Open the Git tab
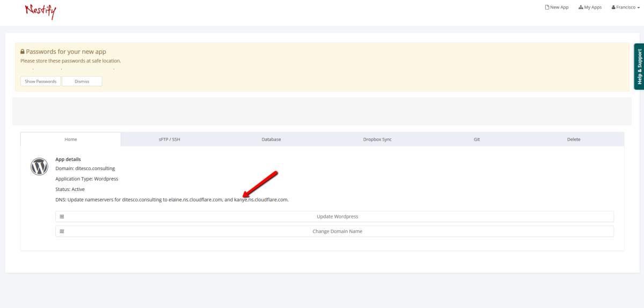 477,140
